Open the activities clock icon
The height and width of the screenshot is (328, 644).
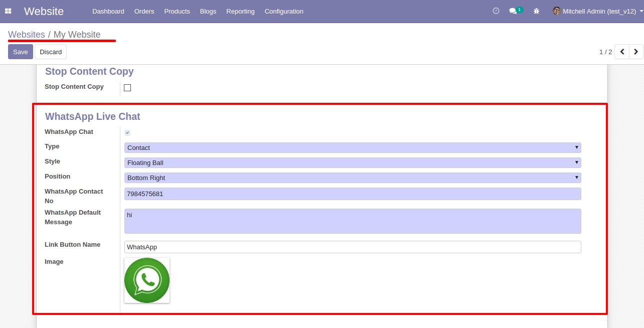(496, 11)
